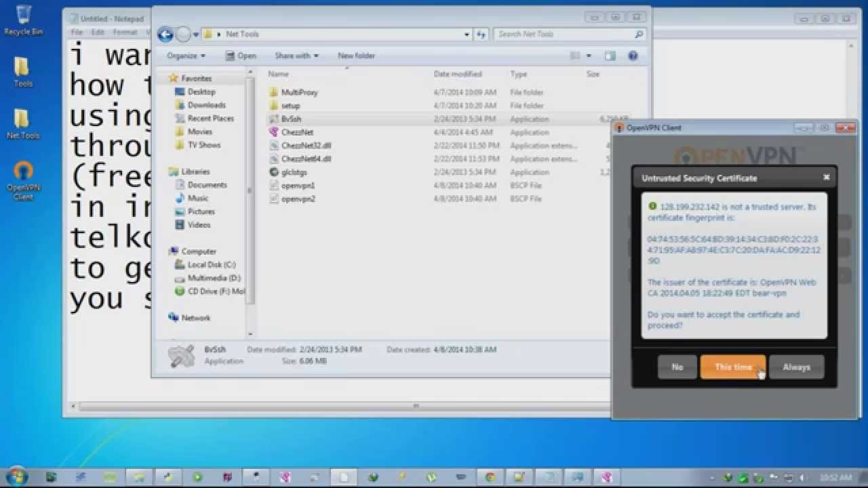Sort by the Type column header
The height and width of the screenshot is (488, 868).
click(x=519, y=74)
